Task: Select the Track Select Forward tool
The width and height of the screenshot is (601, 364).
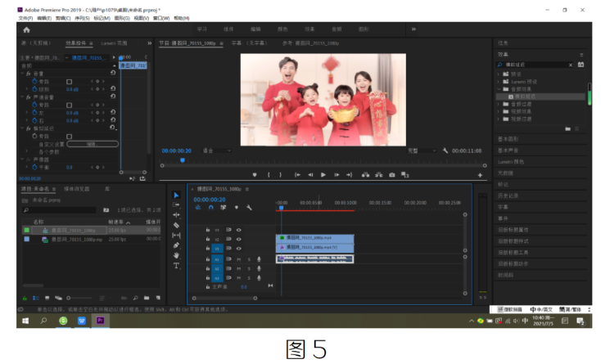Action: click(176, 205)
